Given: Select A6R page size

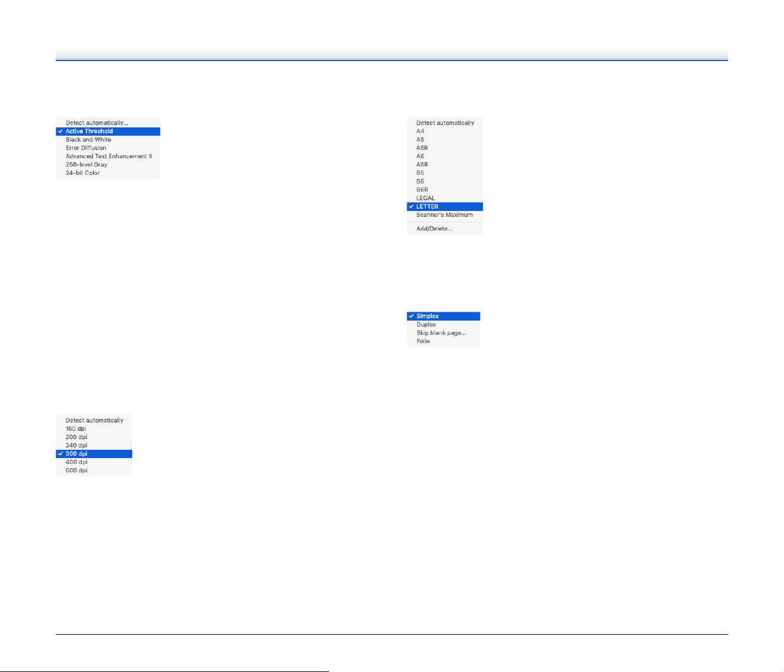Looking at the screenshot, I should pos(445,165).
